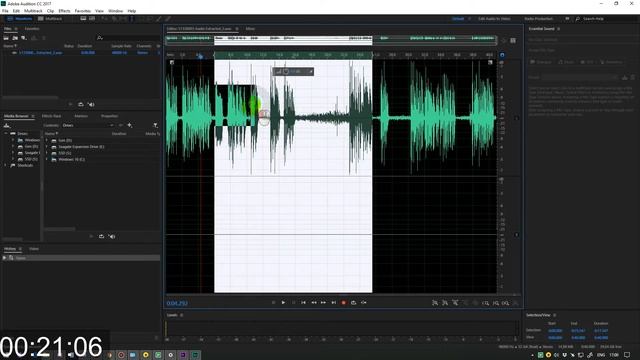Open the Help menu
Screen dimensions: 640x360
[x=131, y=11]
